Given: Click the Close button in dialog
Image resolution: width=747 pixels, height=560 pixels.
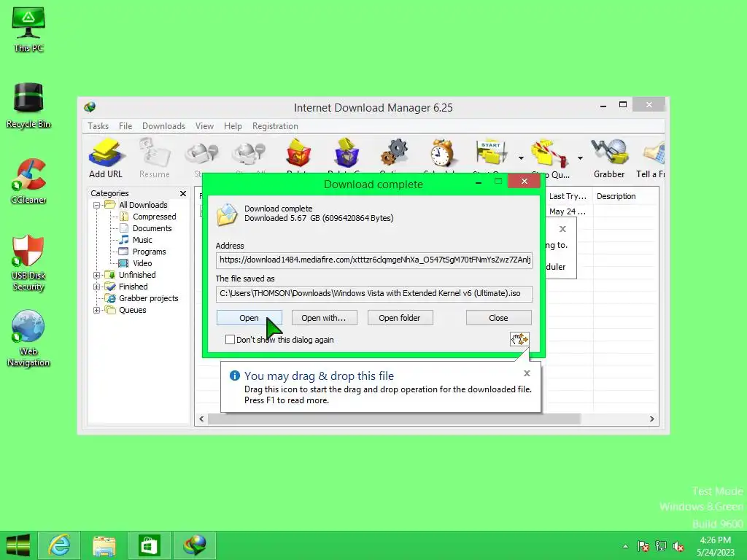Looking at the screenshot, I should (x=498, y=318).
